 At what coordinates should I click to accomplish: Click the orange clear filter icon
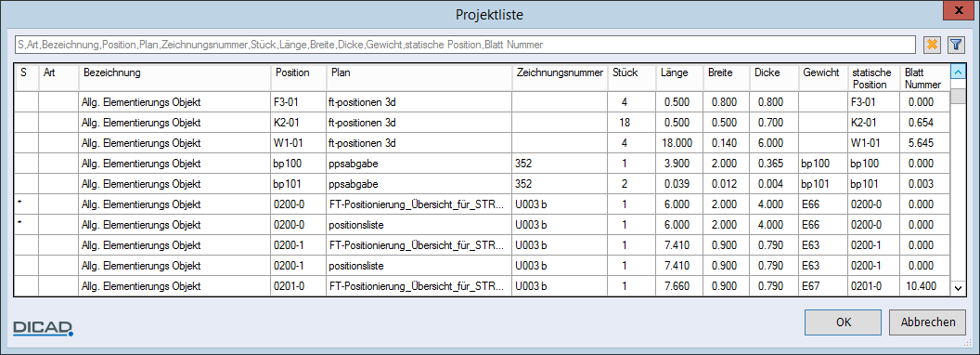(x=932, y=45)
